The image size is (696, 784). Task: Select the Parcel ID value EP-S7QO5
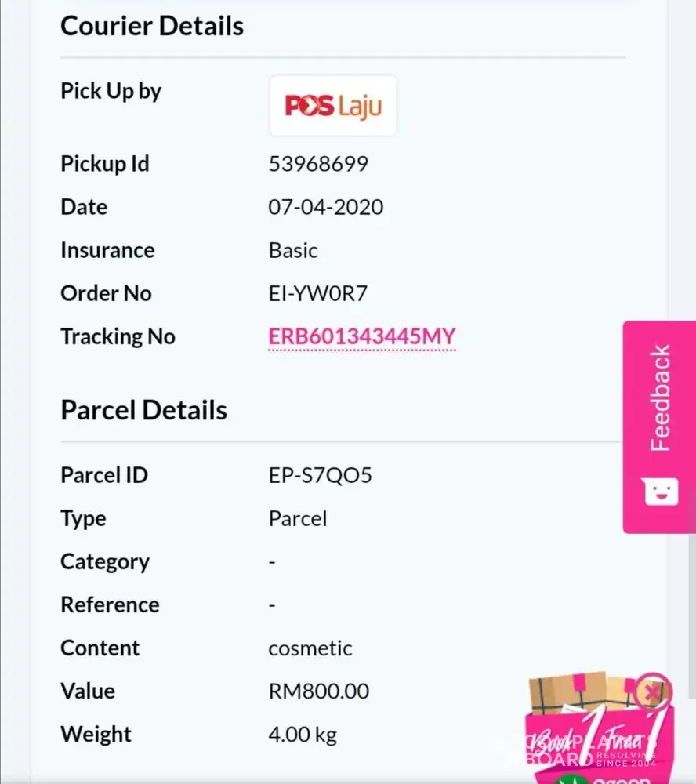[320, 475]
